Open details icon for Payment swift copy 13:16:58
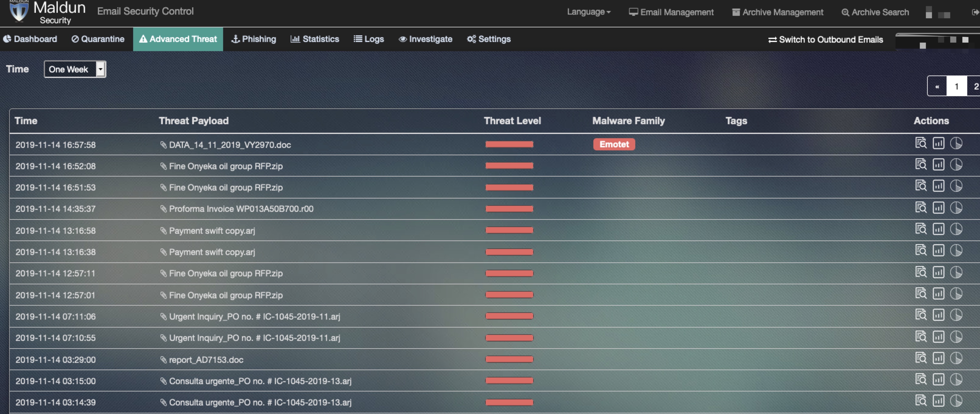 [921, 229]
